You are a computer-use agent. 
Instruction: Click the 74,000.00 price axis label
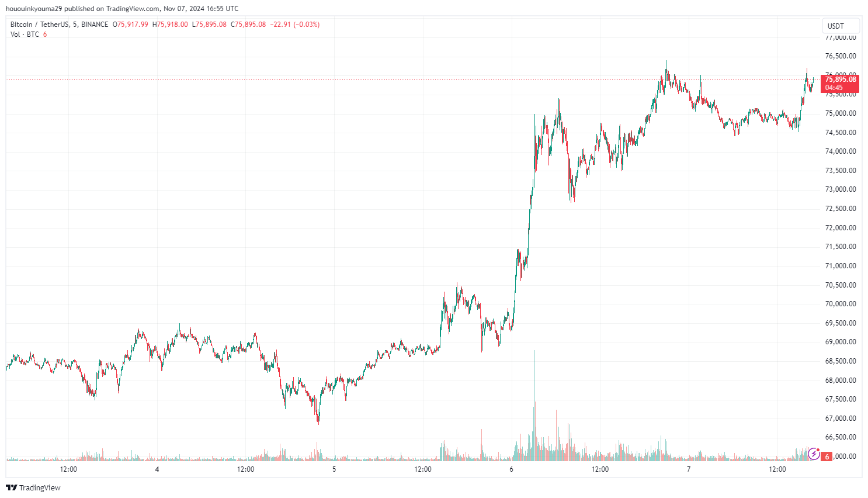tap(841, 151)
